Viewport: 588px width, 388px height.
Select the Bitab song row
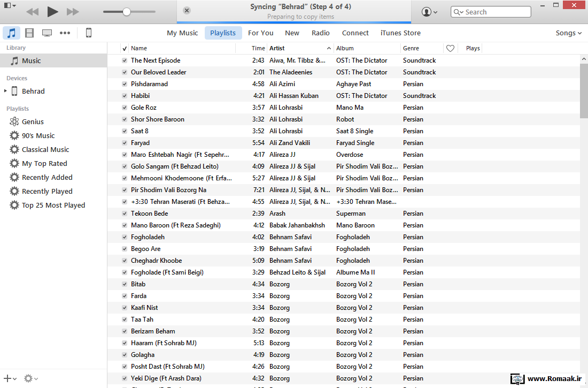click(344, 284)
